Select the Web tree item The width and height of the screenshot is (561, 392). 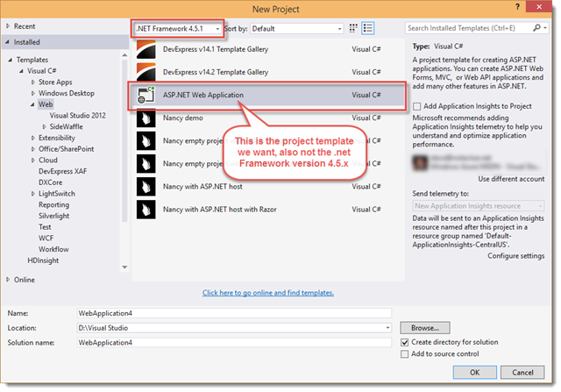coord(46,104)
